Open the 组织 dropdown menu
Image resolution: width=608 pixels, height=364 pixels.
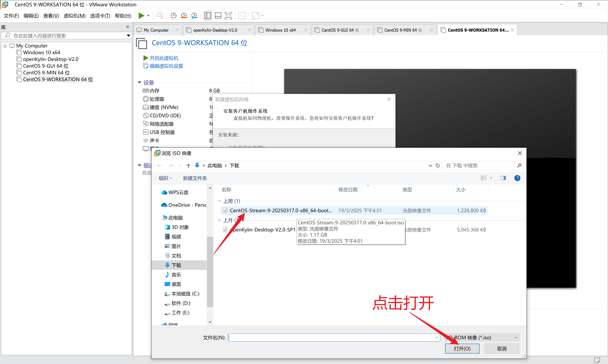(165, 178)
